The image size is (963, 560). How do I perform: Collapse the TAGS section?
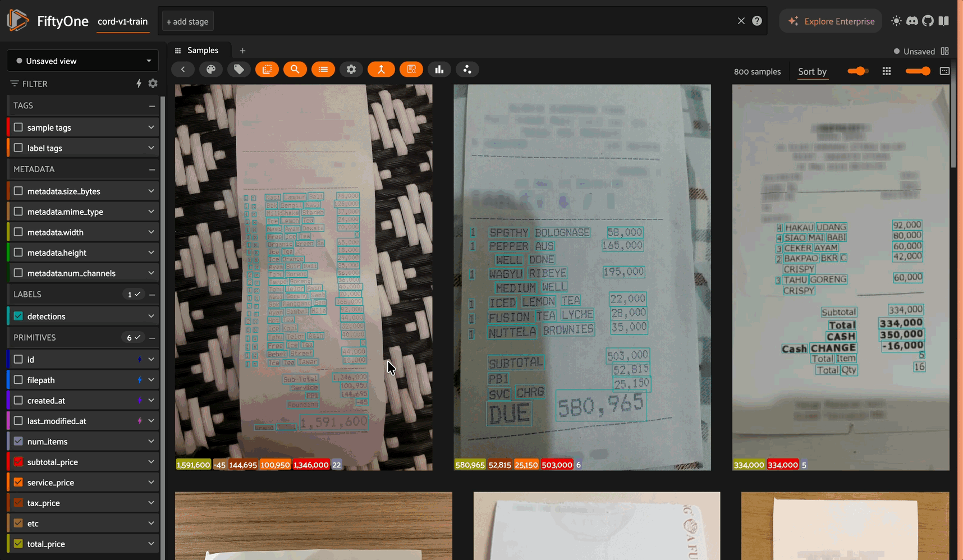coord(152,105)
